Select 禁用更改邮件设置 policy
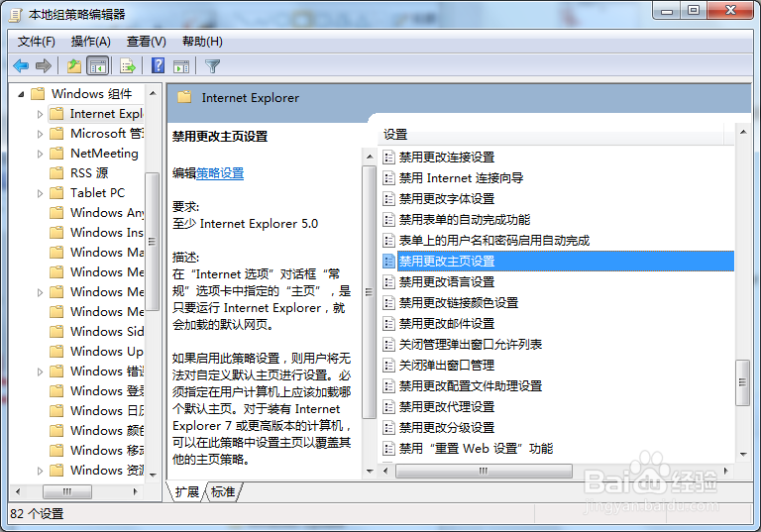 447,324
